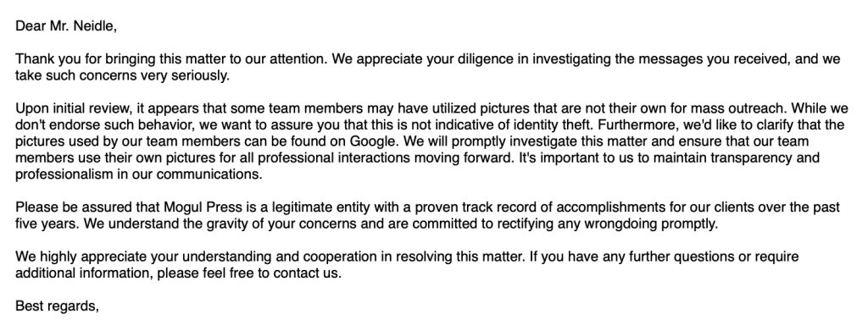Click the company name 'Mogul Press'
Screen dimensions: 868x320
click(x=203, y=207)
